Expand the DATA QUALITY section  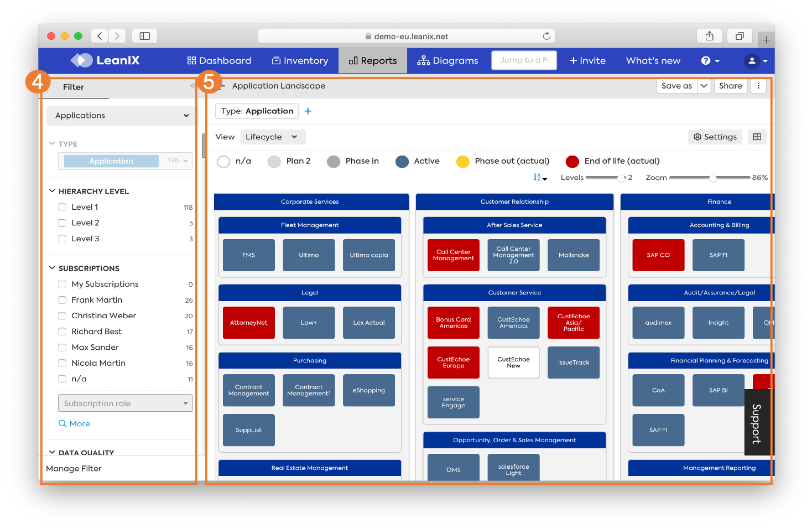pyautogui.click(x=52, y=452)
